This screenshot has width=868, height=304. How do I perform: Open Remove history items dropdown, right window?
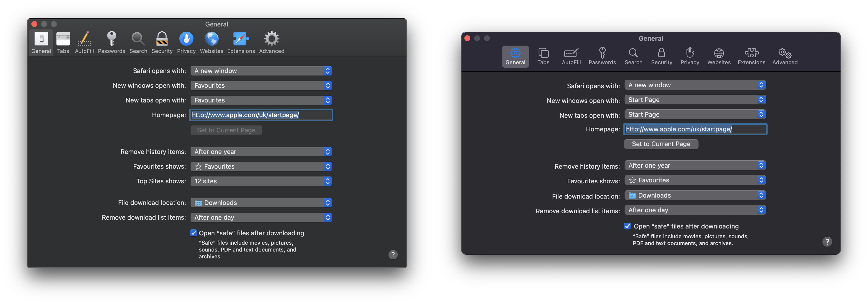[x=695, y=165]
